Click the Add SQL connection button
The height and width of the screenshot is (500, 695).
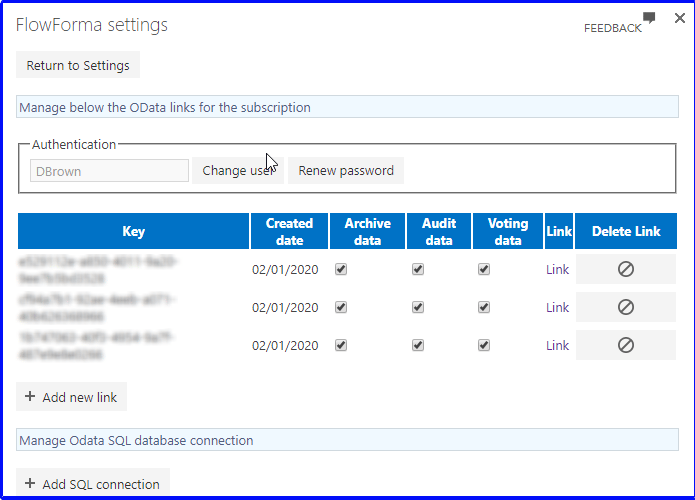(93, 483)
